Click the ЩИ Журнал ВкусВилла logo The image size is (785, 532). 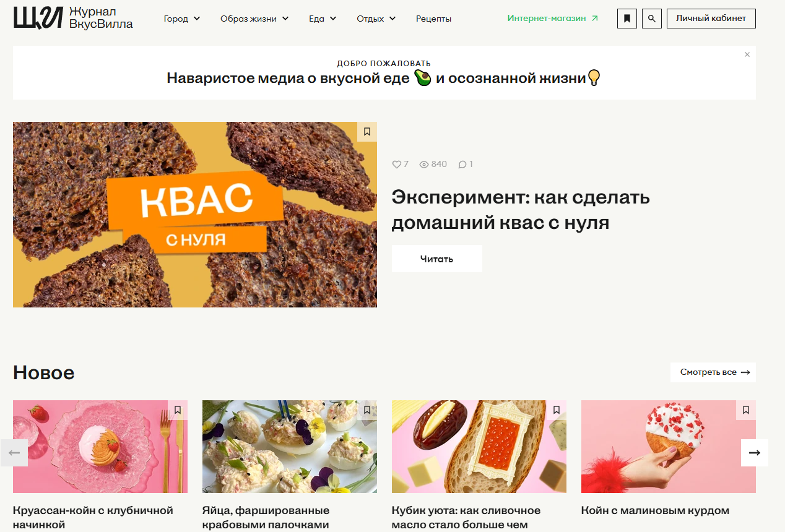[73, 19]
